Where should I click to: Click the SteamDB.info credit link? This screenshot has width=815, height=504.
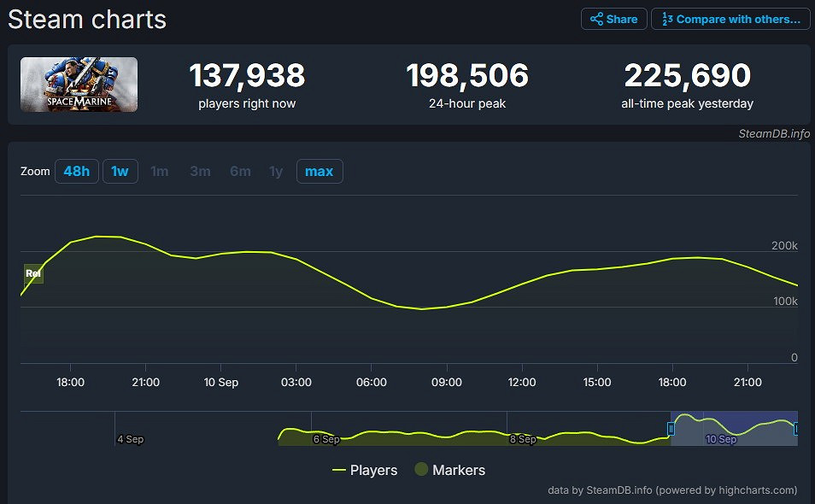click(x=774, y=133)
